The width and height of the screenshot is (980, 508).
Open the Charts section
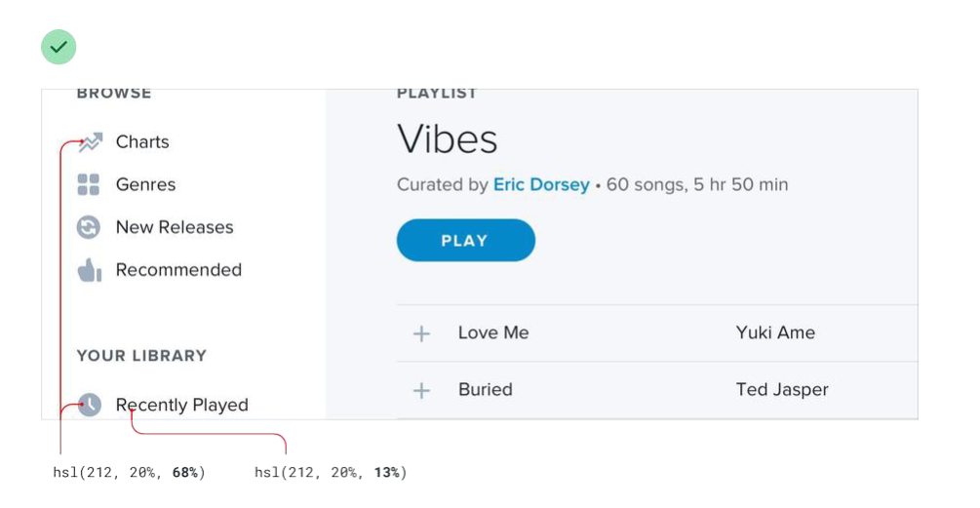(x=142, y=142)
